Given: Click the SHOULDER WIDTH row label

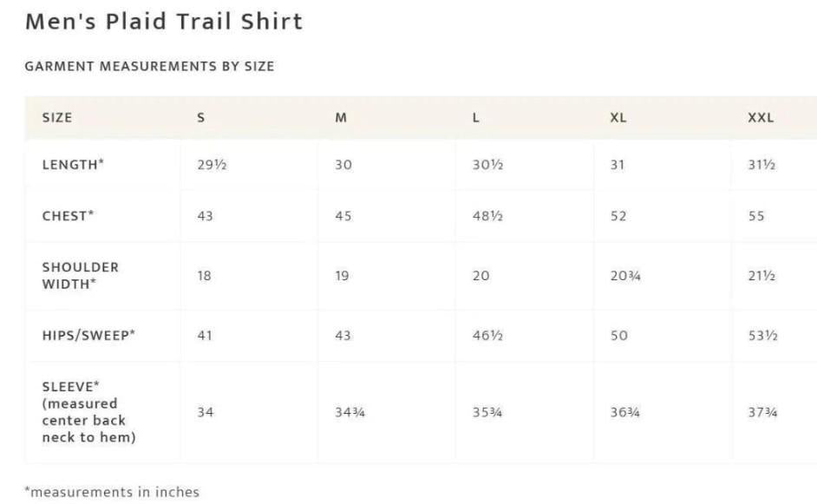Looking at the screenshot, I should tap(81, 276).
